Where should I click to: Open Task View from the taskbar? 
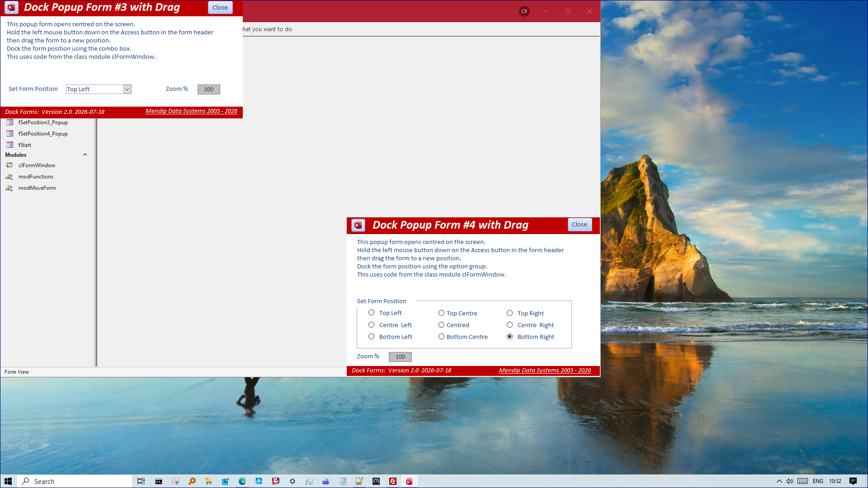click(141, 481)
